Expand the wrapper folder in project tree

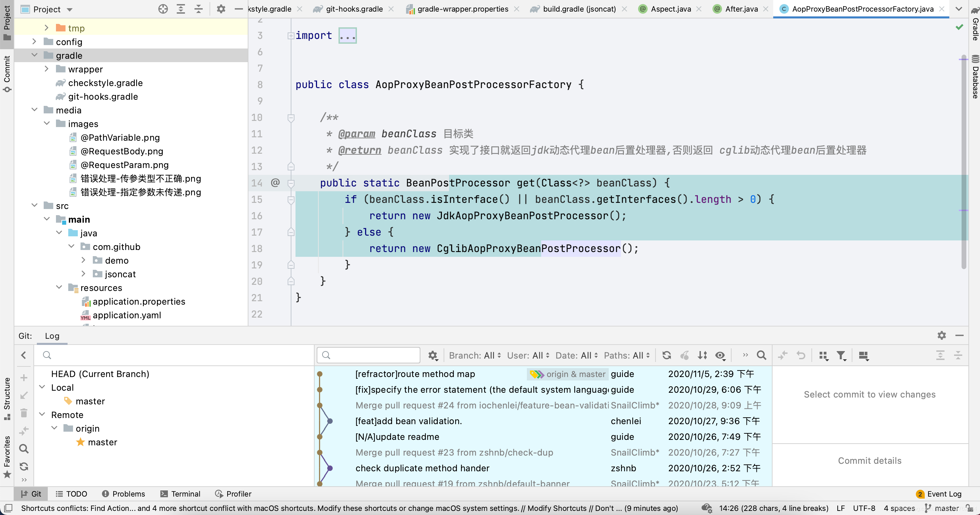46,69
